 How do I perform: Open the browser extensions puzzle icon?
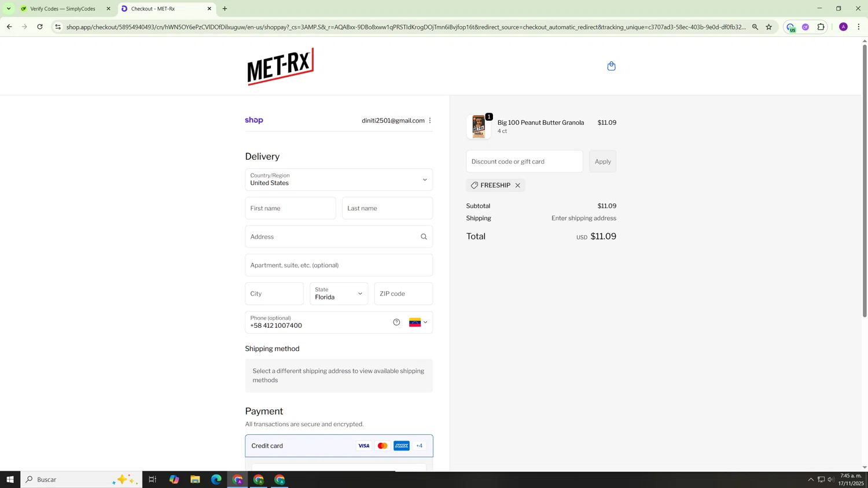click(x=821, y=27)
